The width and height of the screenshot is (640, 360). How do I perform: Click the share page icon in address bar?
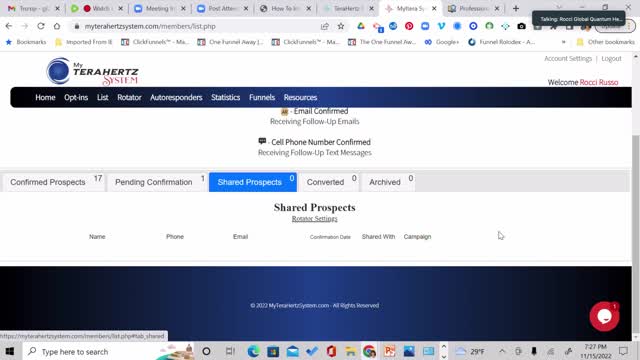[x=325, y=26]
